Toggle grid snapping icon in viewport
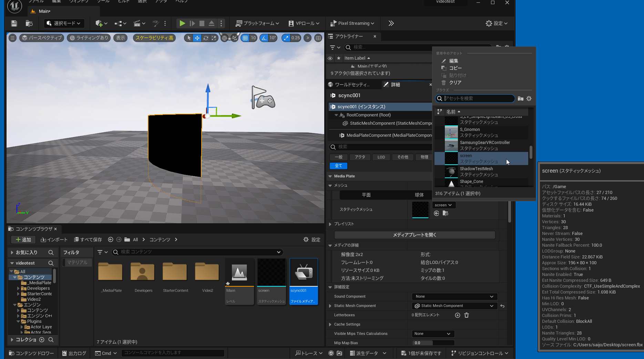The image size is (644, 359). (245, 38)
